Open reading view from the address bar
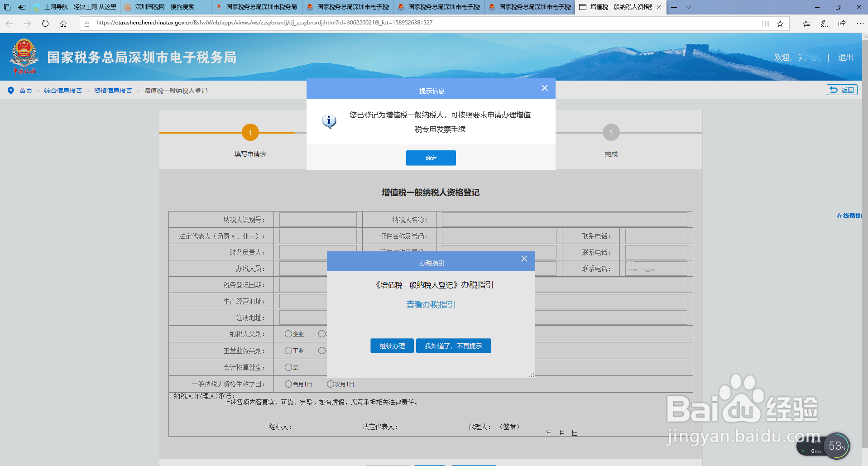Image resolution: width=868 pixels, height=466 pixels. coord(765,23)
